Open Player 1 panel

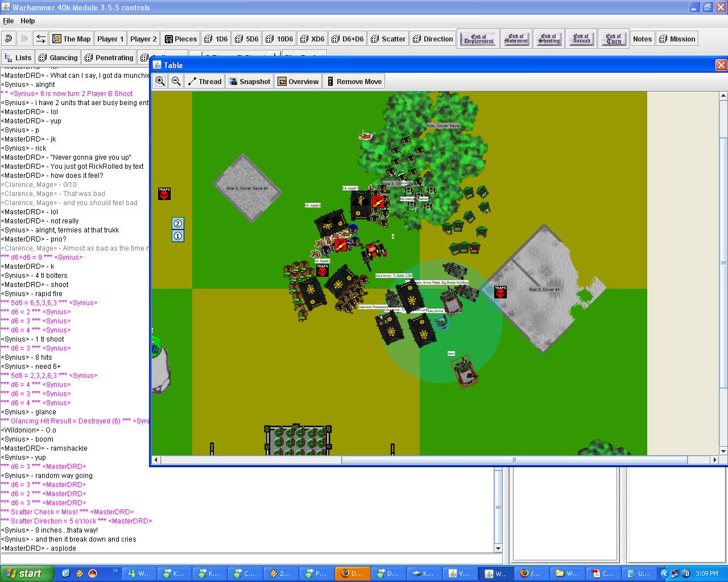point(110,39)
